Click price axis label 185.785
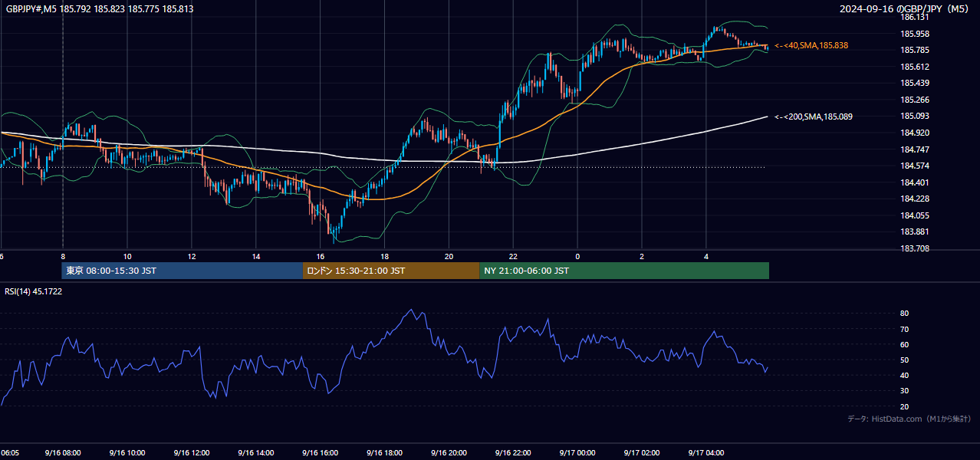This screenshot has width=980, height=460. (x=915, y=50)
